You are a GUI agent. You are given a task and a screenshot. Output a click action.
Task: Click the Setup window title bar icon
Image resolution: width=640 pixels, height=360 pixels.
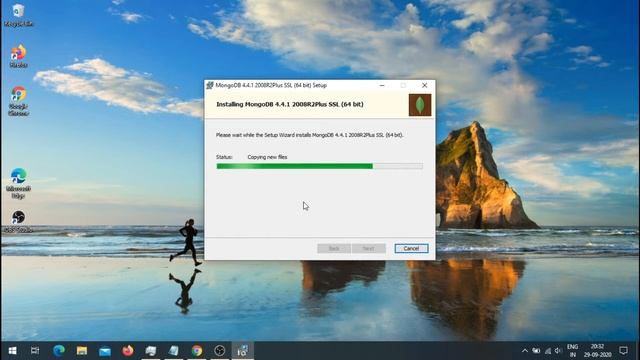210,85
